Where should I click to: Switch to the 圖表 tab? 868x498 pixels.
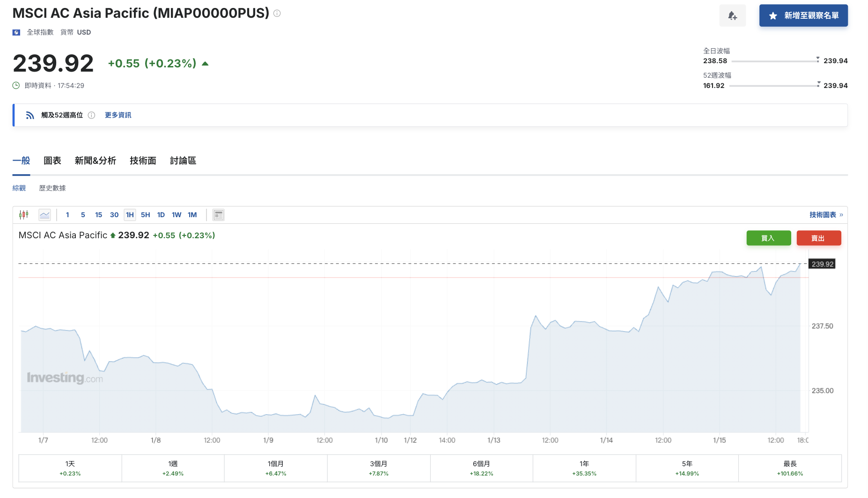[52, 161]
